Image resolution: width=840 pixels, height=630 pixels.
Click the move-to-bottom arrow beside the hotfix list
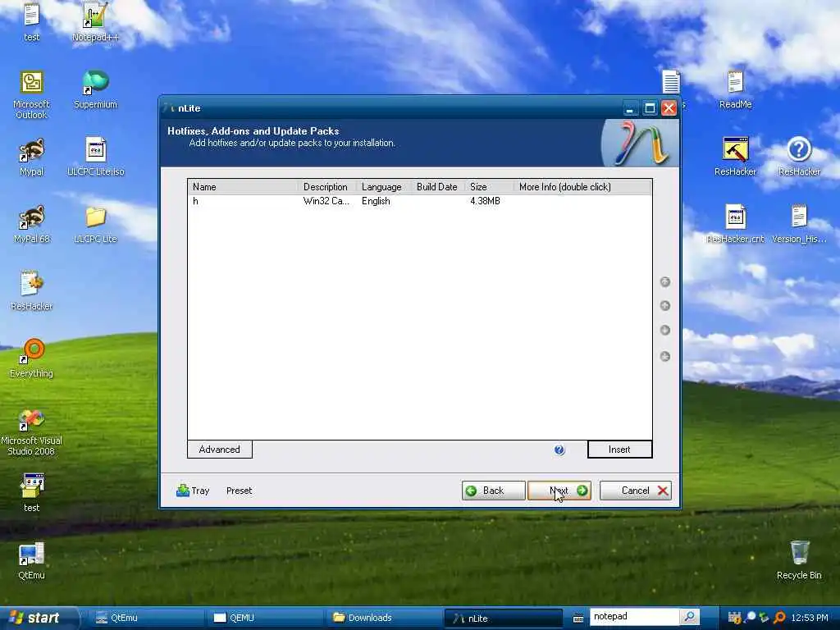pos(664,356)
